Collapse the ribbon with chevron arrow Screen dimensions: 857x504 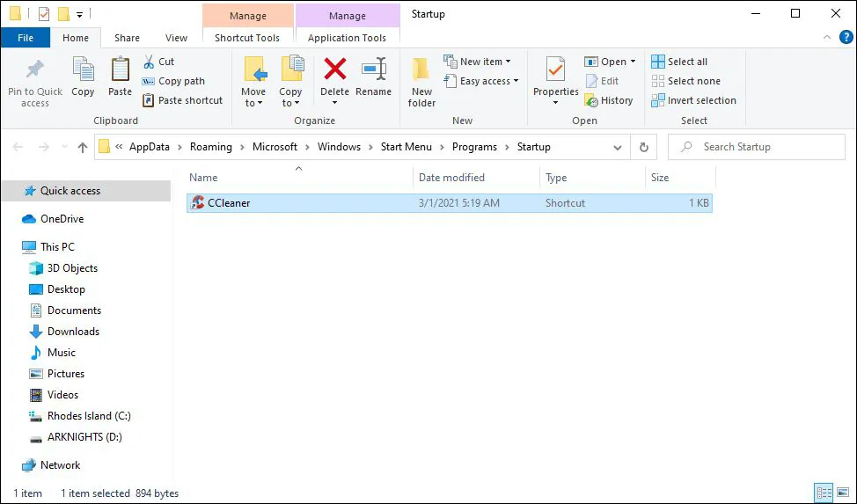click(x=826, y=37)
